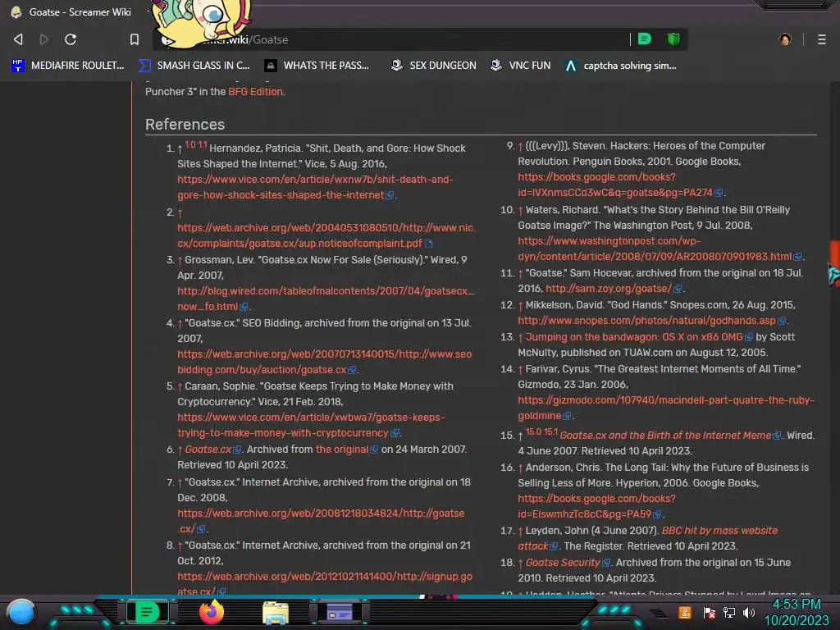
Task: Open the snopes.com godhands link
Action: point(646,321)
